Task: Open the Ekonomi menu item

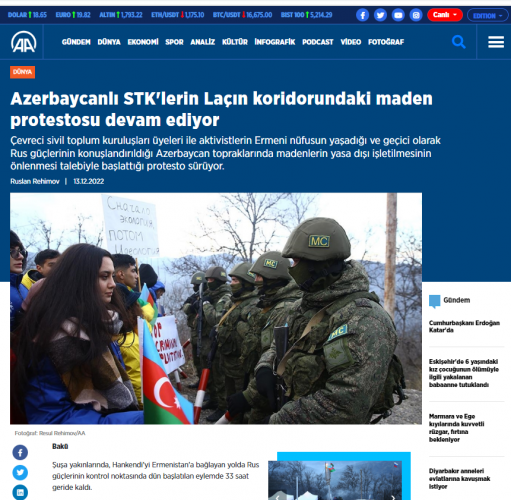Action: [x=143, y=42]
